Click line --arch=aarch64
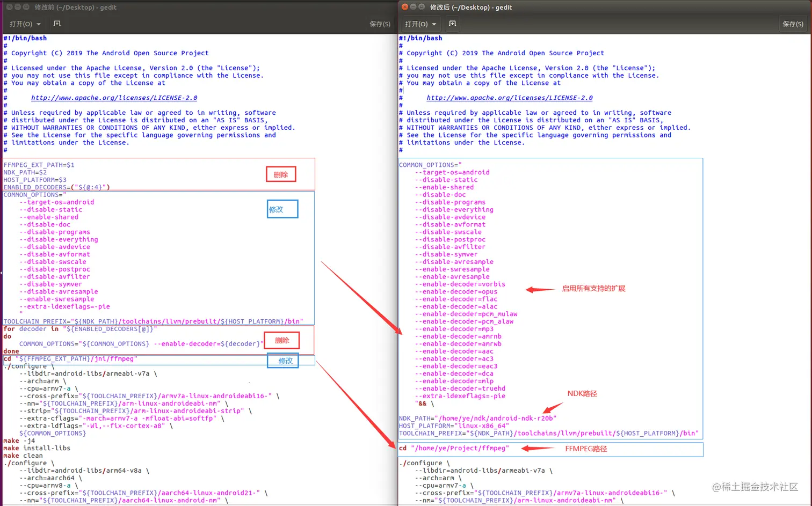Image resolution: width=812 pixels, height=506 pixels. coord(50,478)
